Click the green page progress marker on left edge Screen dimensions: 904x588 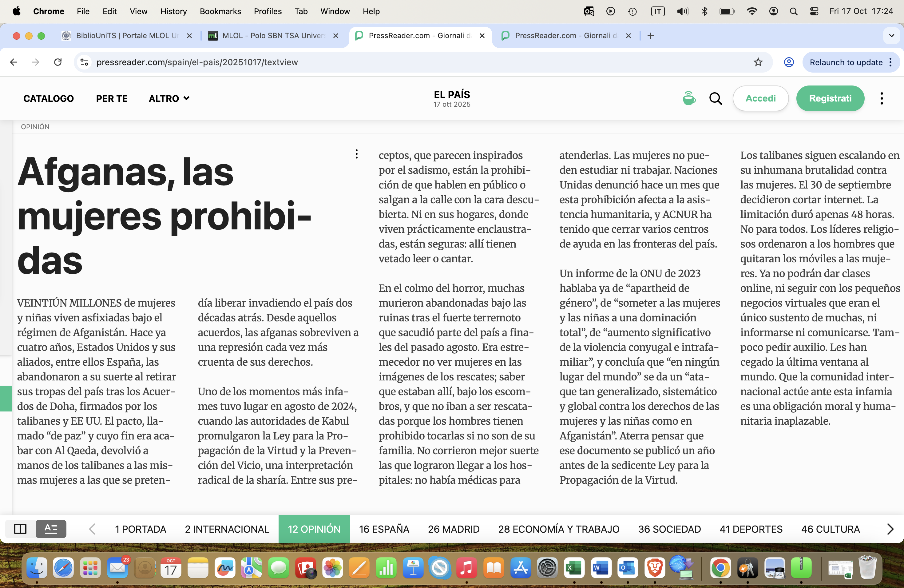pos(6,398)
